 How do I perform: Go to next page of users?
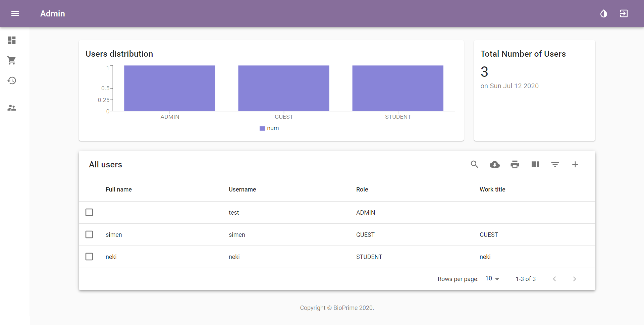point(575,279)
